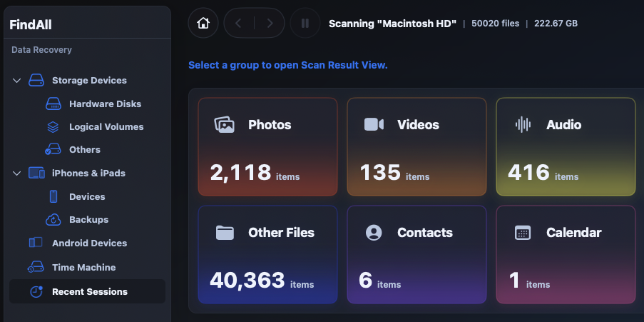Open the Other Files group card
Viewport: 644px width, 322px height.
pyautogui.click(x=267, y=255)
